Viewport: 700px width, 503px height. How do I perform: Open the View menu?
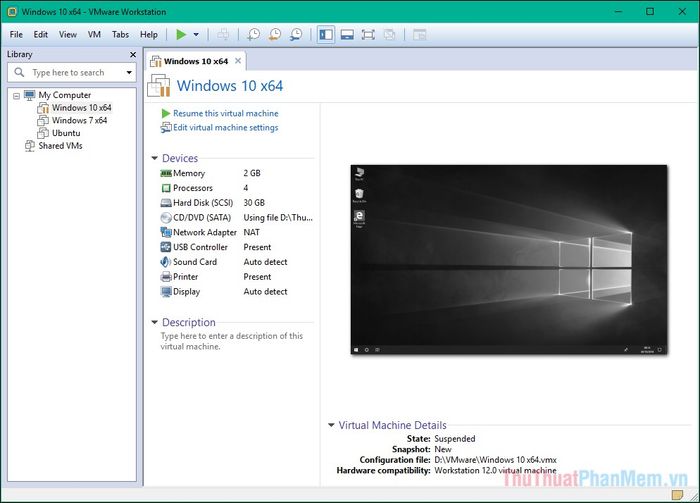coord(68,34)
